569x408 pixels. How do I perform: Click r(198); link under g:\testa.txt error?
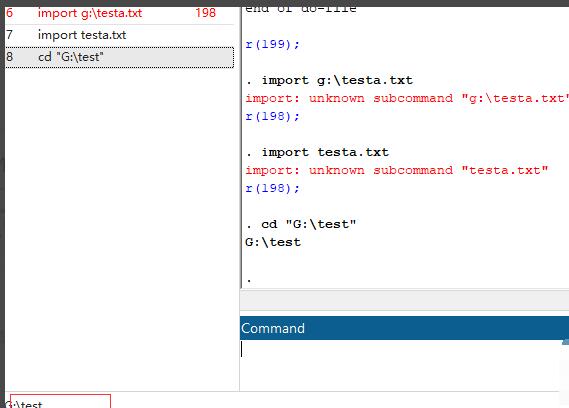pos(273,116)
